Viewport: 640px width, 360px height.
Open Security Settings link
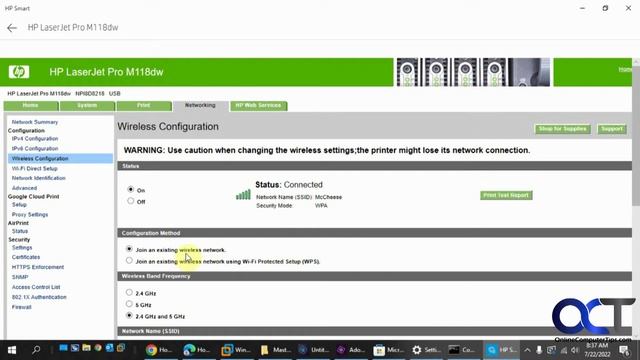(22, 248)
